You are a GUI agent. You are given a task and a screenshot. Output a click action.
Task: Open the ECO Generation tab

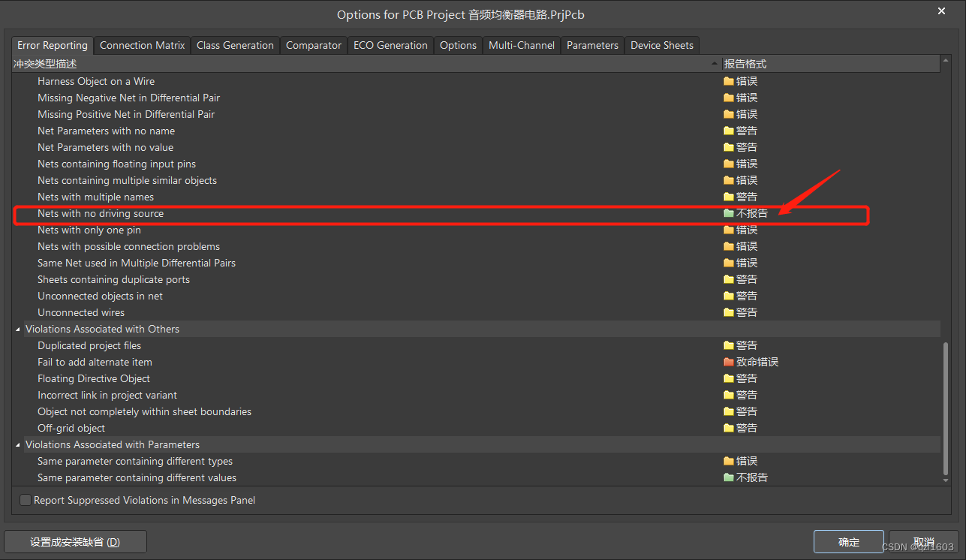(x=390, y=45)
